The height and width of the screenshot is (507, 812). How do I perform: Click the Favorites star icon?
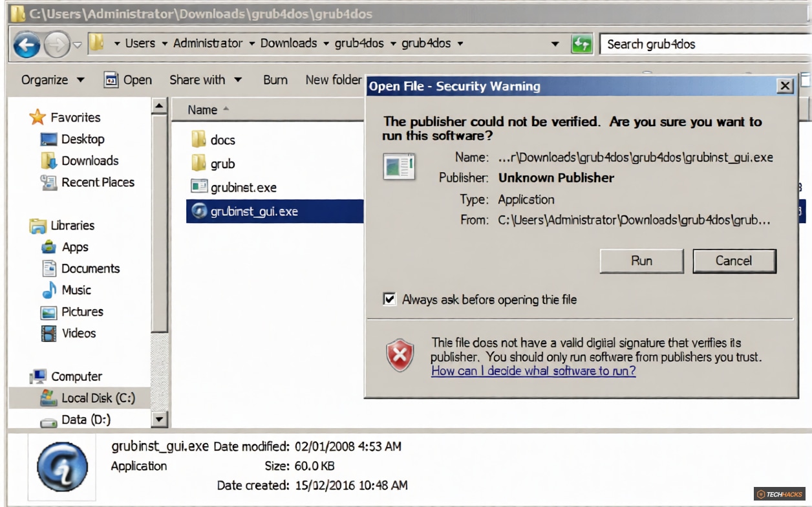tap(37, 117)
